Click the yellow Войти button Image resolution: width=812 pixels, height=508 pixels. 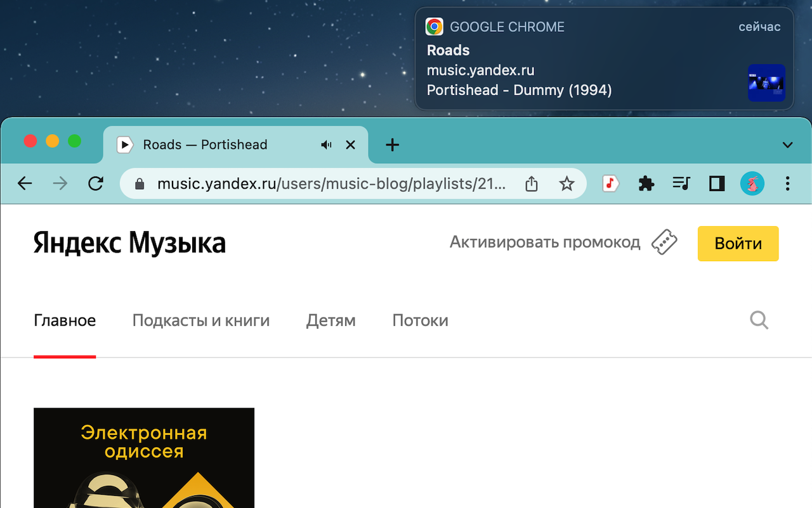point(738,243)
